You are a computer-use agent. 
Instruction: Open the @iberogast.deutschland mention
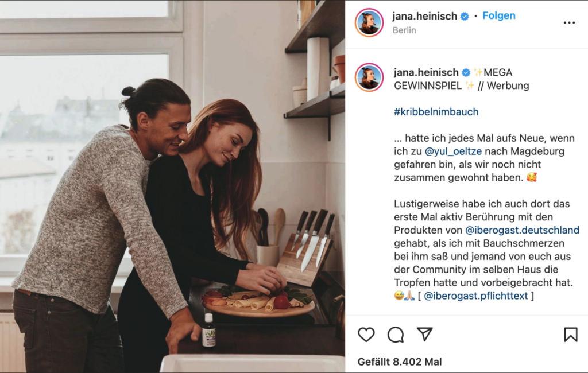pos(522,230)
